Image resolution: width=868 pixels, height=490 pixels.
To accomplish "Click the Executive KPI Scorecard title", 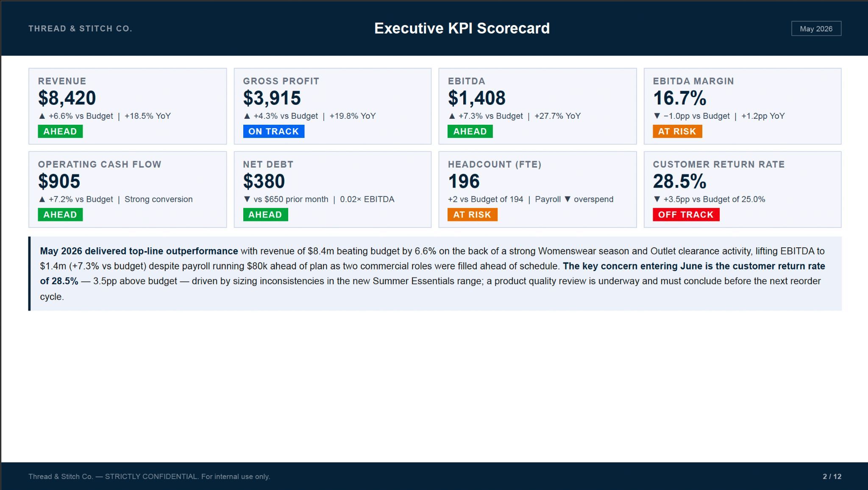I will 462,28.
